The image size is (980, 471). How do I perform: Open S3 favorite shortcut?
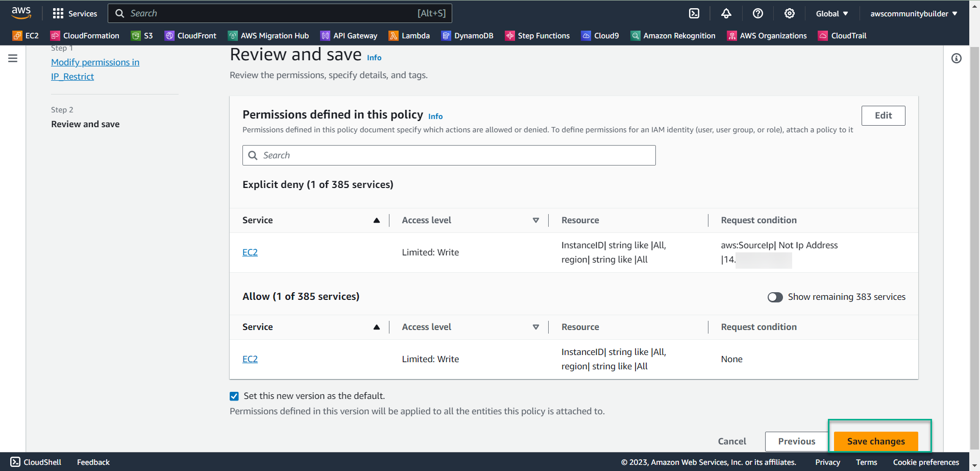point(142,36)
